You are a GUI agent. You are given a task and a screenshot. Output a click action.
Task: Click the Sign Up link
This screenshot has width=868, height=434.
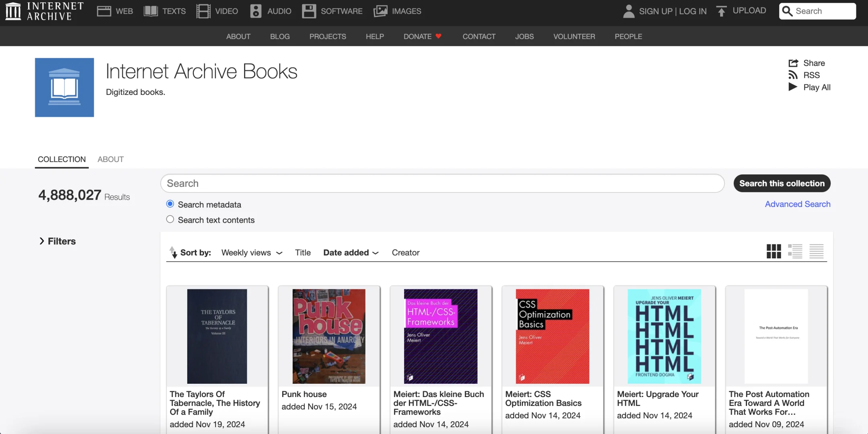[656, 11]
